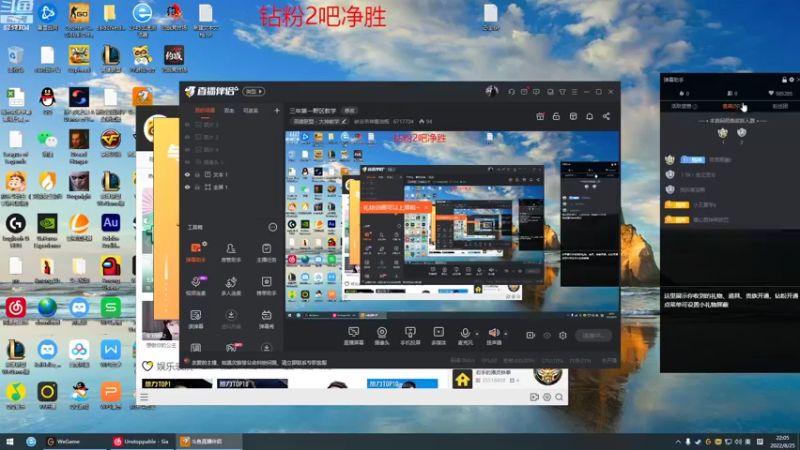Toggle visibility of 文本 1 source
The width and height of the screenshot is (800, 450).
pyautogui.click(x=187, y=174)
